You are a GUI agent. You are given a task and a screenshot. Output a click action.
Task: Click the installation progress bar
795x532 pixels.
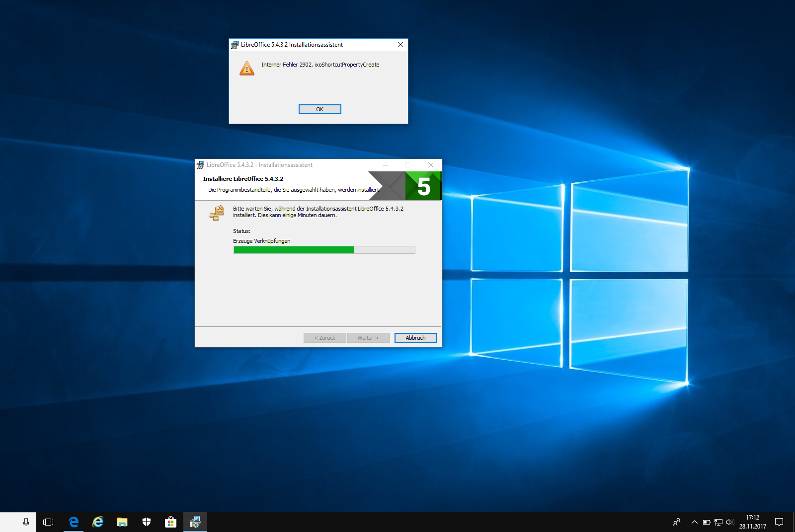[324, 250]
